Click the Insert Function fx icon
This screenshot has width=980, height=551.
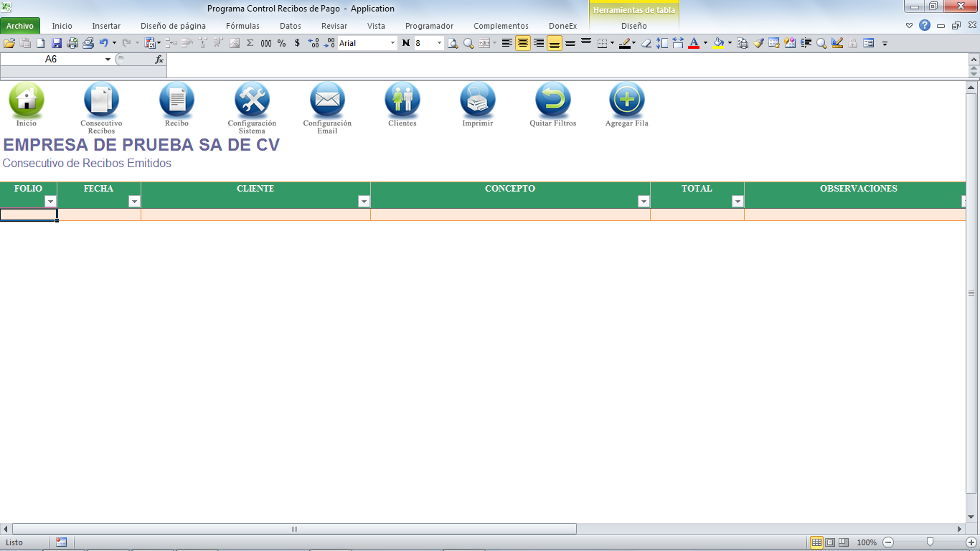click(x=159, y=60)
